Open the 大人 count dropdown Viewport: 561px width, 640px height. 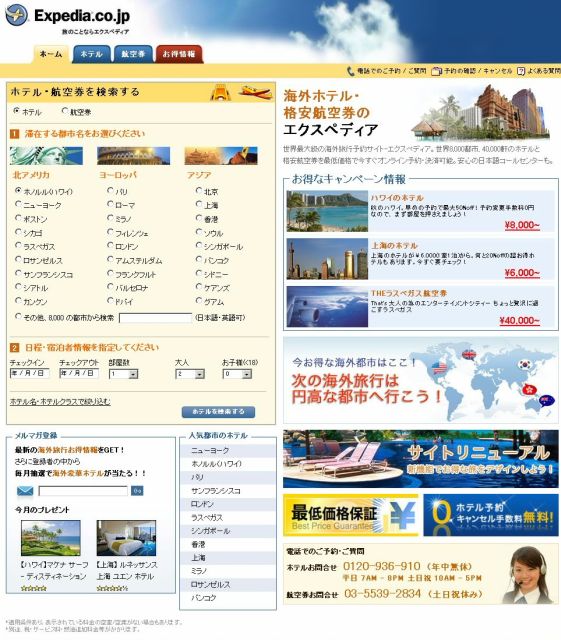point(189,374)
